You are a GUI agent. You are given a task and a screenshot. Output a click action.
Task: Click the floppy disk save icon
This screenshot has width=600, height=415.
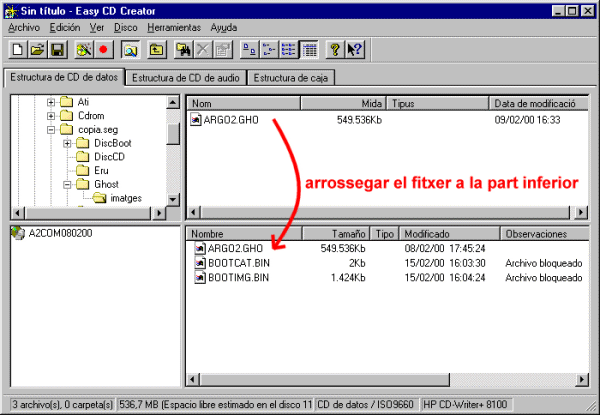pyautogui.click(x=57, y=50)
